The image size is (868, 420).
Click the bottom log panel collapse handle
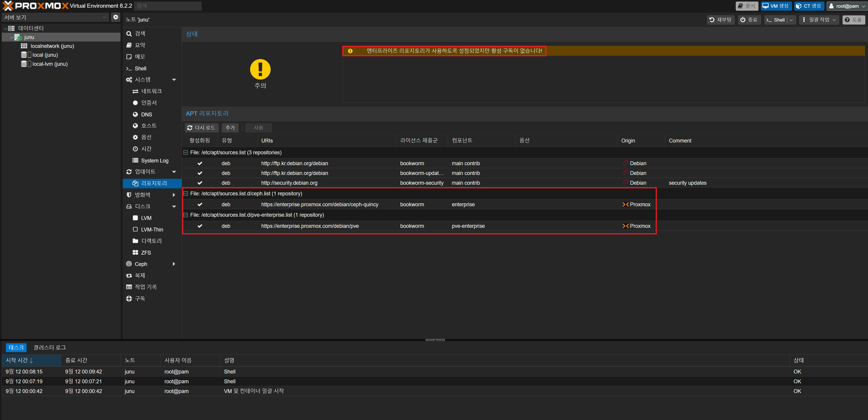(435, 340)
